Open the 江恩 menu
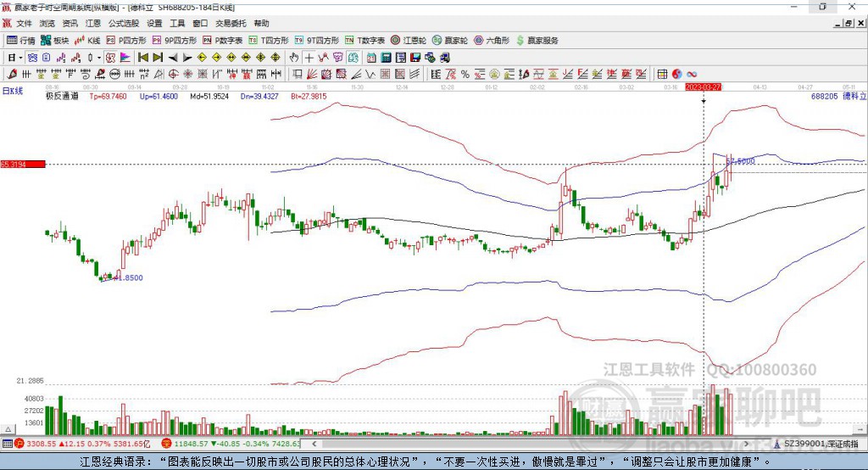The image size is (868, 470). click(x=93, y=23)
